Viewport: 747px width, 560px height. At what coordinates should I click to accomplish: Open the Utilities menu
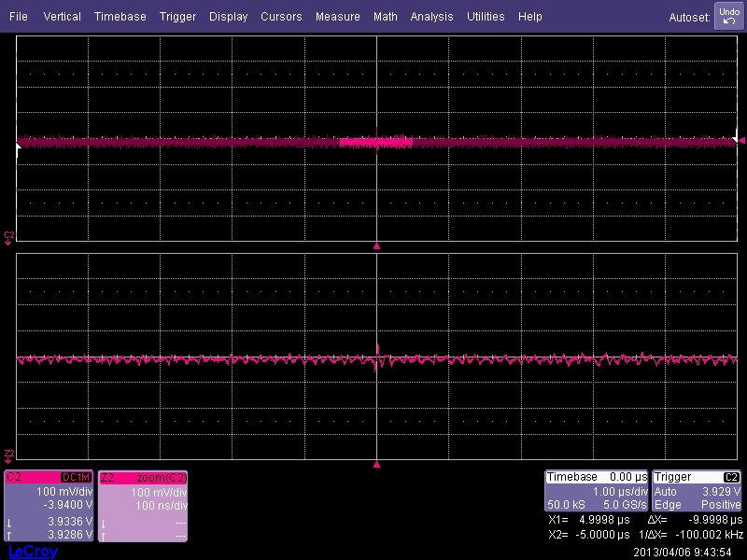(486, 17)
